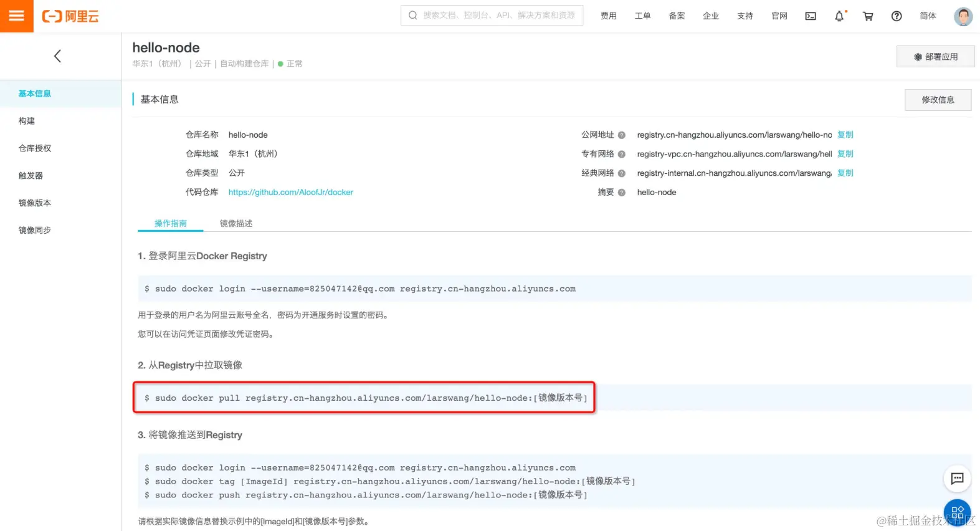The image size is (980, 531).
Task: Go back using the left chevron arrow
Action: tap(57, 56)
